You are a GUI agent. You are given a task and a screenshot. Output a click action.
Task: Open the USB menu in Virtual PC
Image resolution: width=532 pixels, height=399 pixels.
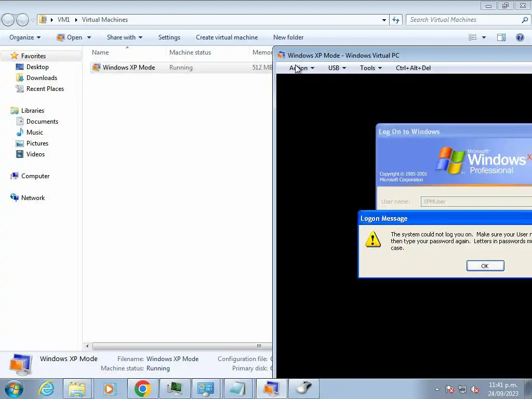[337, 68]
